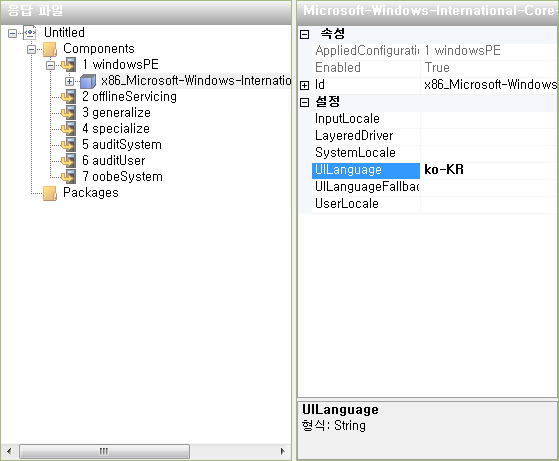Image resolution: width=559 pixels, height=461 pixels.
Task: Select the Components tree label
Action: [x=99, y=48]
